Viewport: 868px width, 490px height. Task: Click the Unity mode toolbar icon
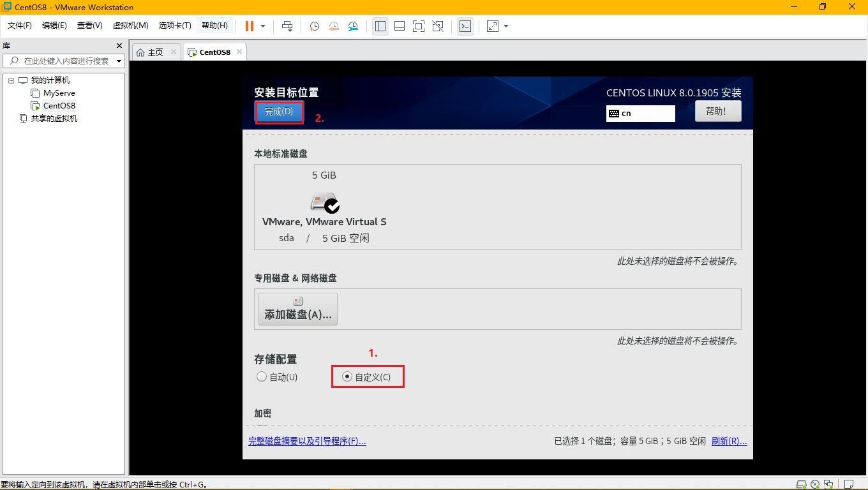(438, 26)
